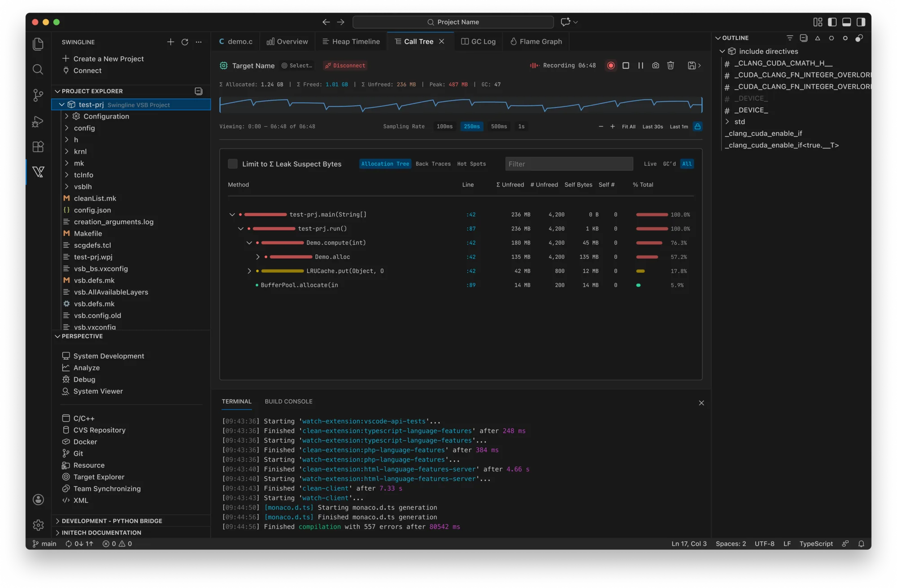This screenshot has height=588, width=897.
Task: Open notifications bell in status bar
Action: click(x=861, y=544)
